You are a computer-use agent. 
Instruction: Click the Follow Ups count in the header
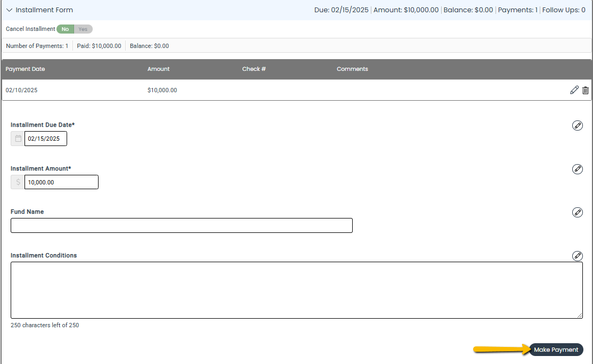564,10
